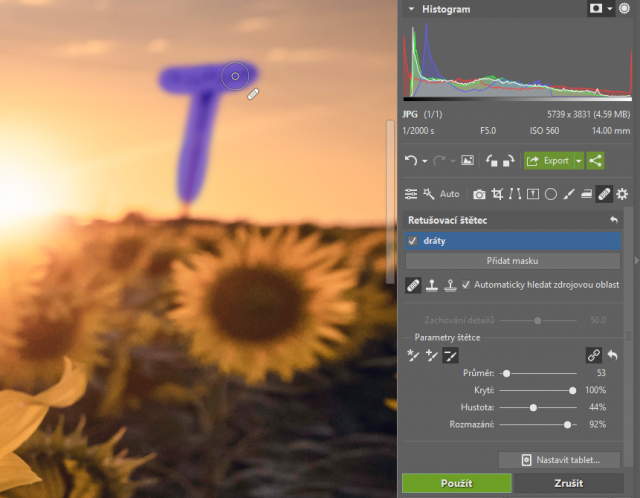The width and height of the screenshot is (640, 498).
Task: Click the side panel collapse arrow
Action: 636,260
